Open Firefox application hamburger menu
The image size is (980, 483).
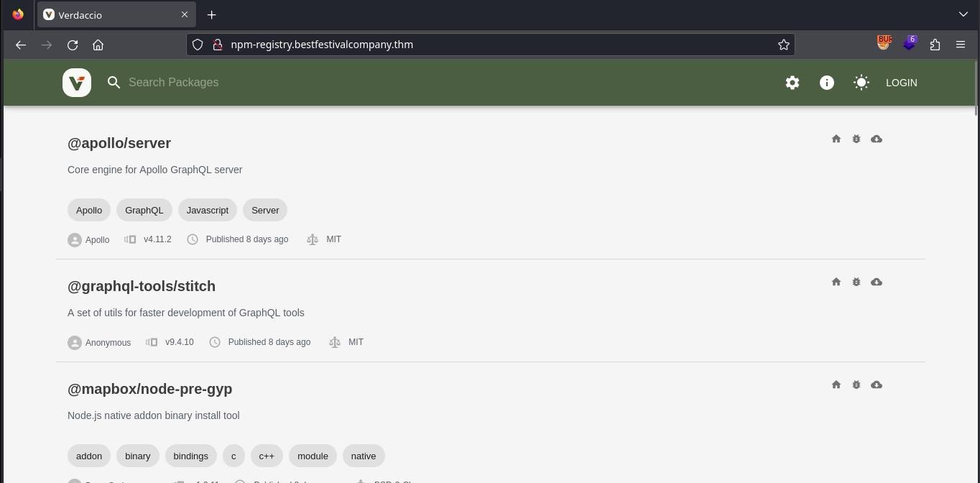tap(961, 45)
